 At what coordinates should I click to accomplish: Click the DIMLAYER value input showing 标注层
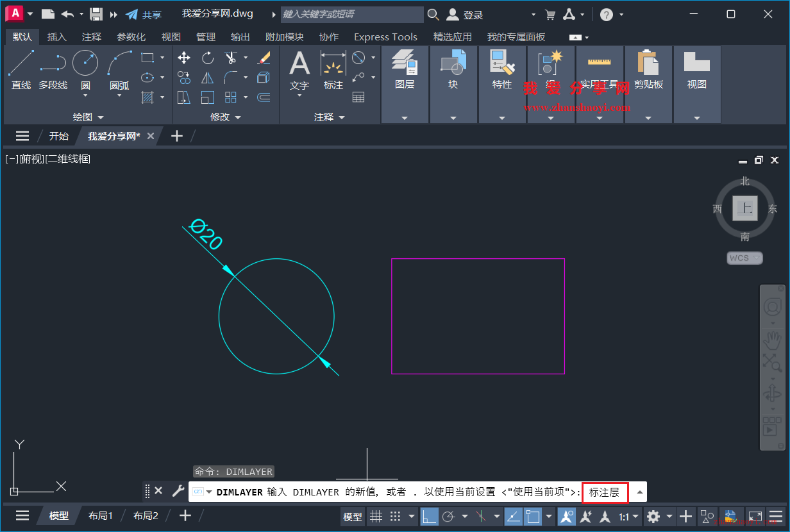[x=605, y=492]
